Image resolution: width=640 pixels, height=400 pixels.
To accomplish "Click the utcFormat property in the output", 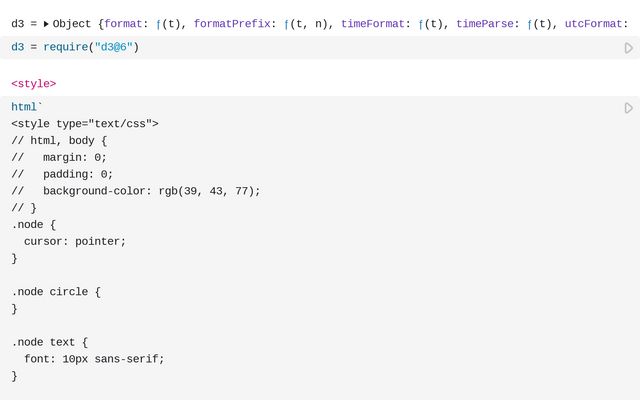I will (x=594, y=24).
